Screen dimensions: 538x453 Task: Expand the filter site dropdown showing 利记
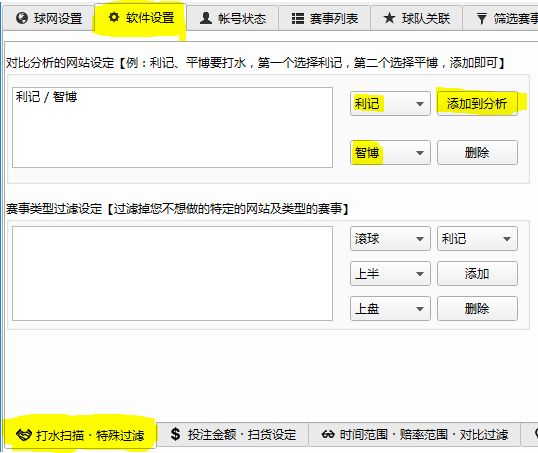click(x=477, y=239)
